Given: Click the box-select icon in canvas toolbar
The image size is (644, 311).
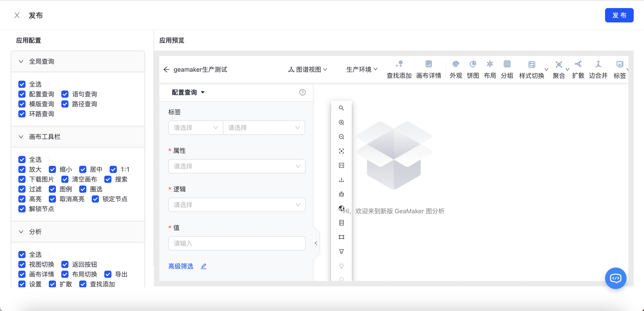Looking at the screenshot, I should (x=341, y=237).
